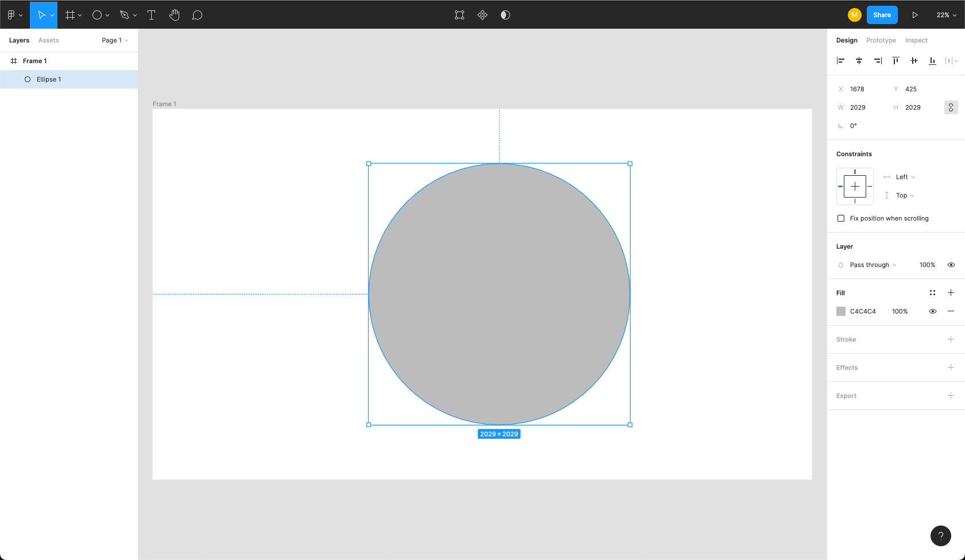This screenshot has height=560, width=965.
Task: Click the C4C4C4 fill color swatch
Action: [841, 311]
